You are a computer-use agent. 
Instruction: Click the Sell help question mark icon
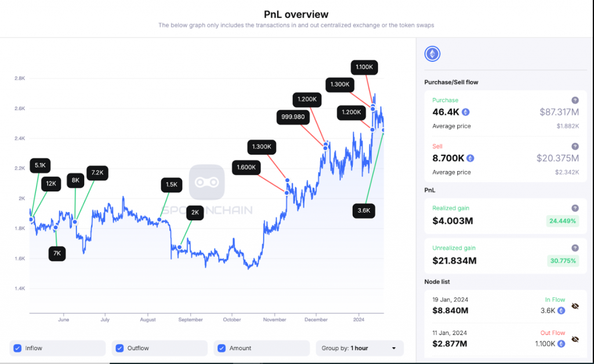point(575,147)
